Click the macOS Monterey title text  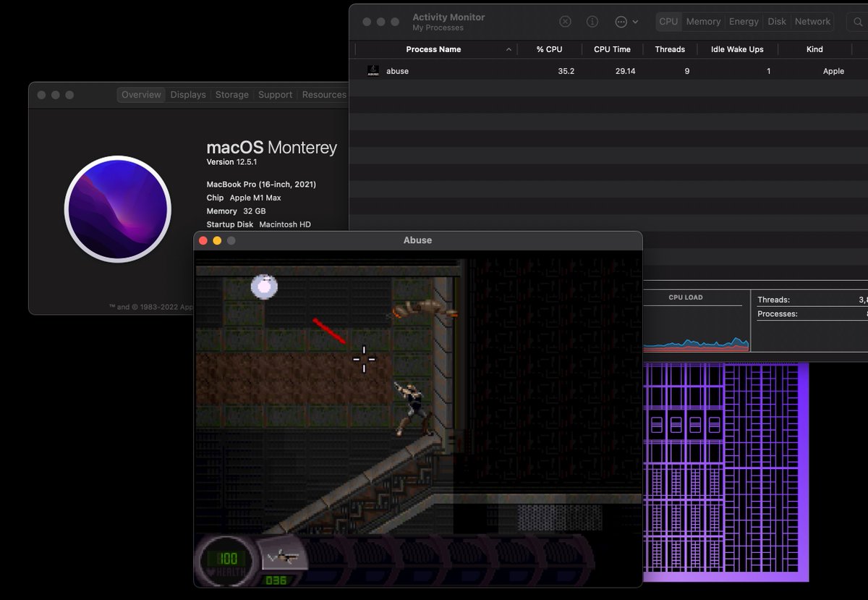click(272, 148)
